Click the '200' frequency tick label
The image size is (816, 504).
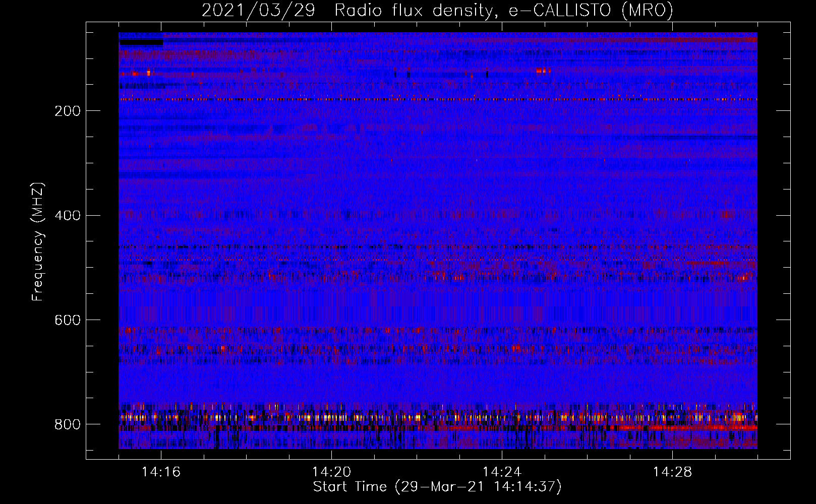(x=68, y=111)
